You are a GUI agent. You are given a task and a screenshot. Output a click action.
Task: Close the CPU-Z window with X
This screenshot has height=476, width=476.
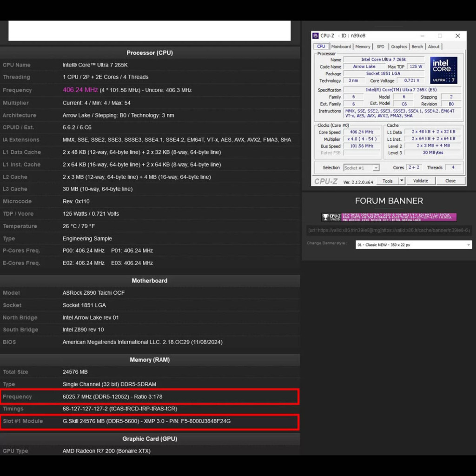[457, 36]
